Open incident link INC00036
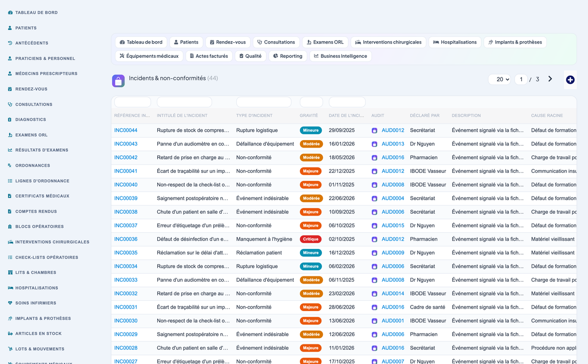Screen dimensions: 588x364 point(126,239)
